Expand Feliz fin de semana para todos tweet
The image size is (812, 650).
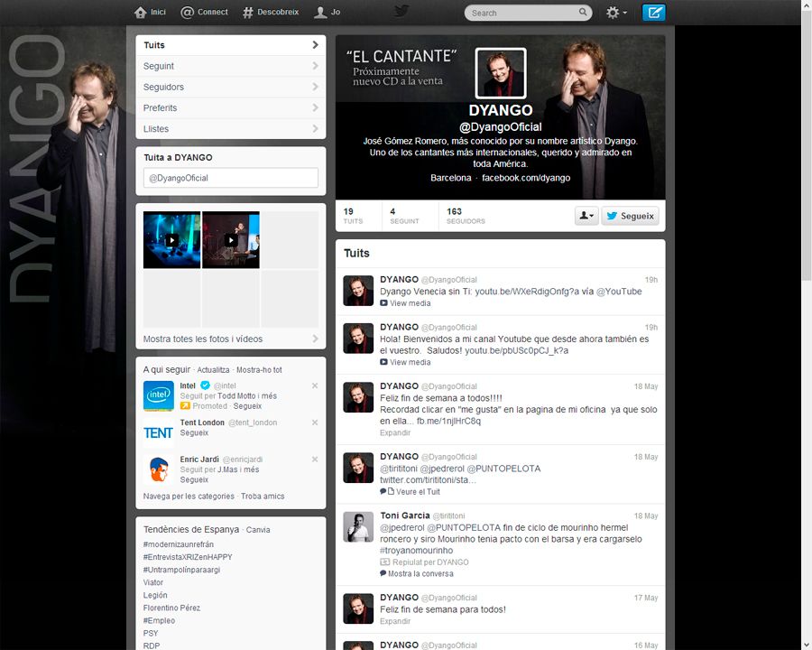pos(395,621)
